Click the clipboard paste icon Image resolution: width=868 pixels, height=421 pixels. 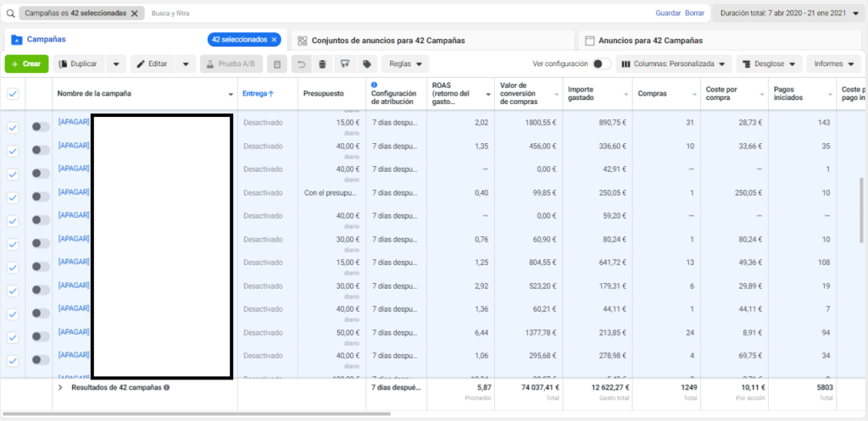click(277, 64)
